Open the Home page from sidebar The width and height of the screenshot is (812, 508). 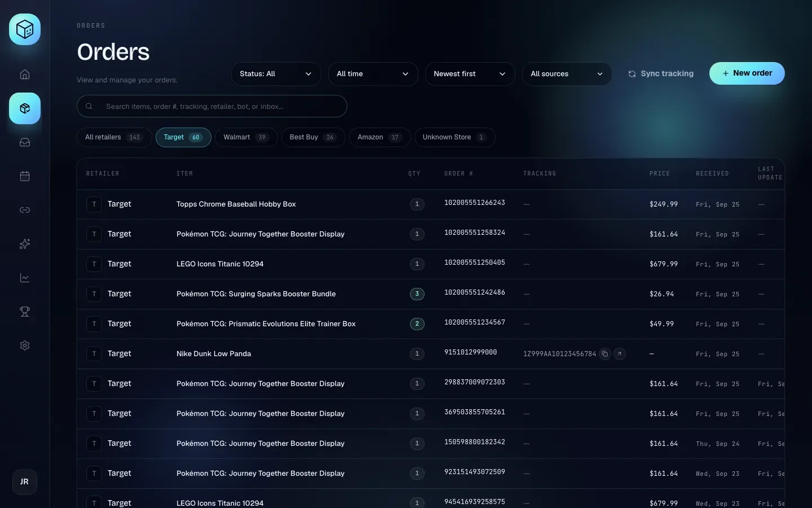coord(25,75)
